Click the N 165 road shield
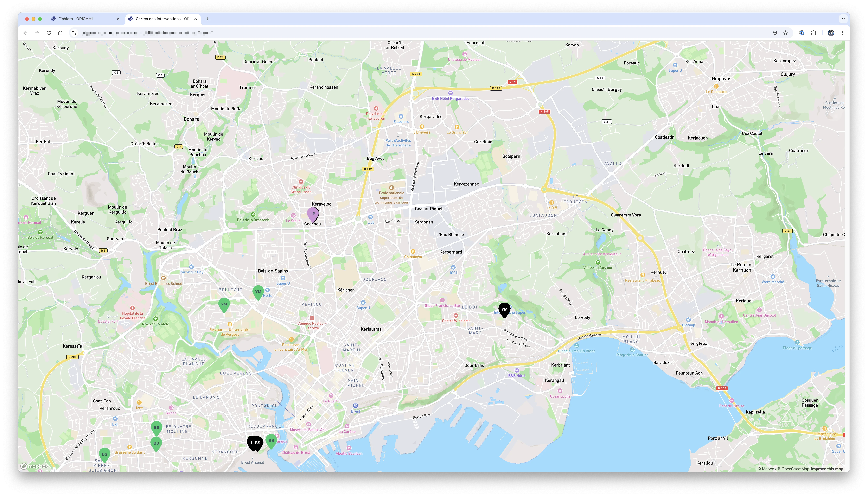 (x=721, y=388)
